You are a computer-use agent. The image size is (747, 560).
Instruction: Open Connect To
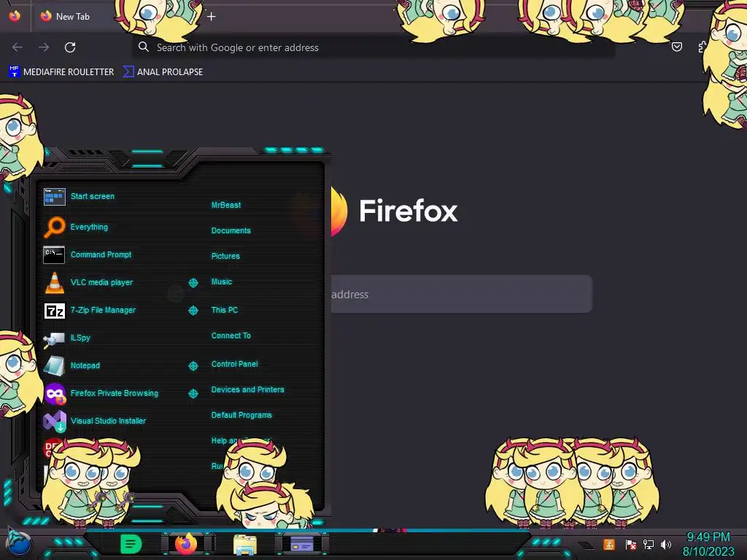click(x=231, y=335)
